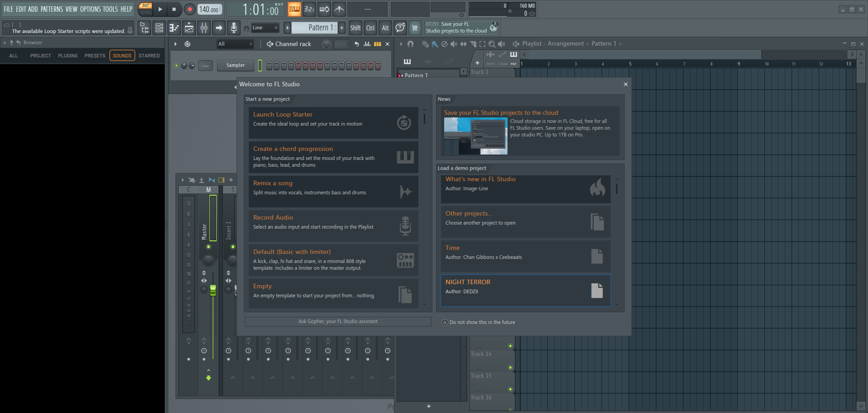This screenshot has height=413, width=868.
Task: Click the cloud storage news thumbnail
Action: point(476,136)
